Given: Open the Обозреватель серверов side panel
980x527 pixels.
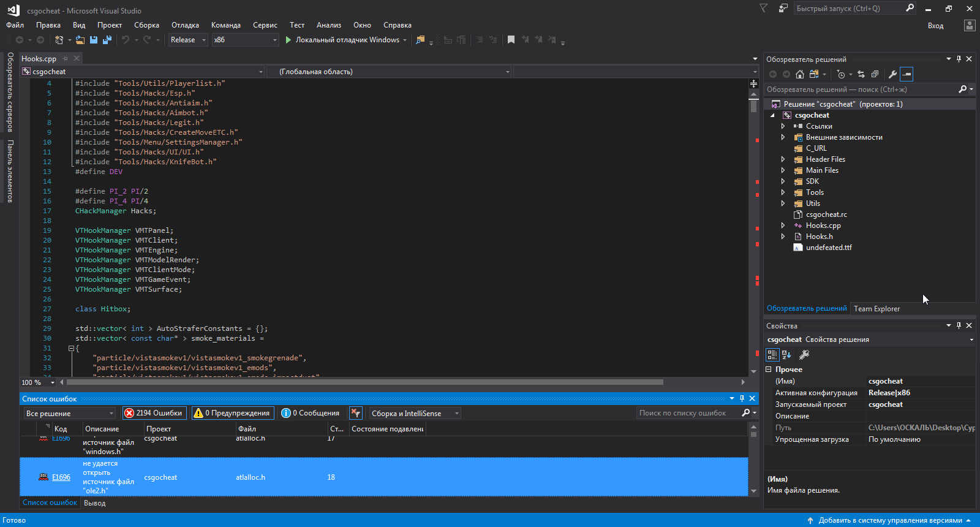Looking at the screenshot, I should coord(10,92).
